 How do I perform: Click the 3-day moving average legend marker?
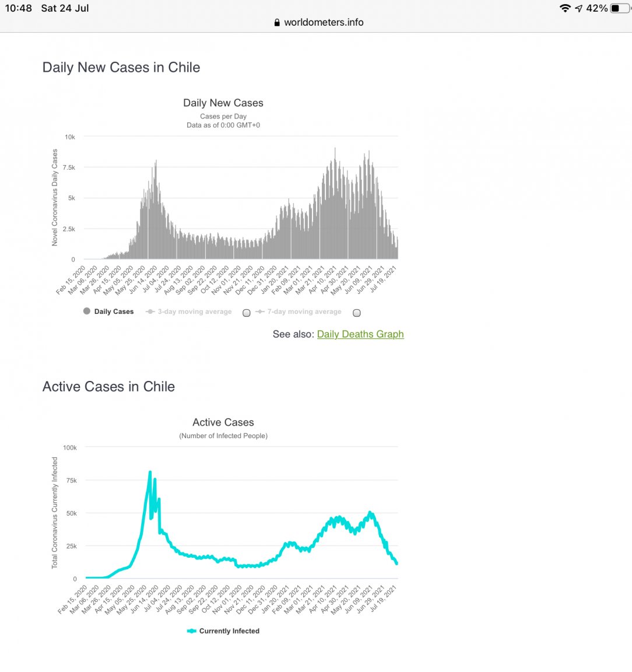pos(150,312)
